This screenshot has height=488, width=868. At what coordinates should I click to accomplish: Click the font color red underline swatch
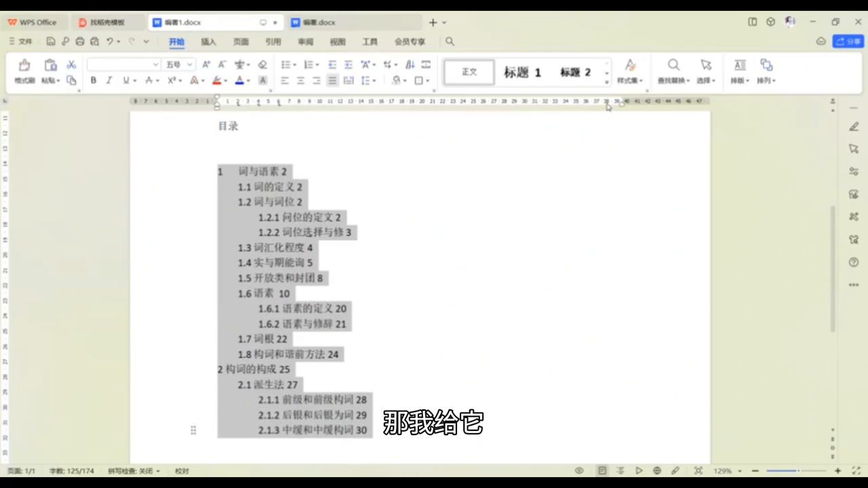(216, 80)
